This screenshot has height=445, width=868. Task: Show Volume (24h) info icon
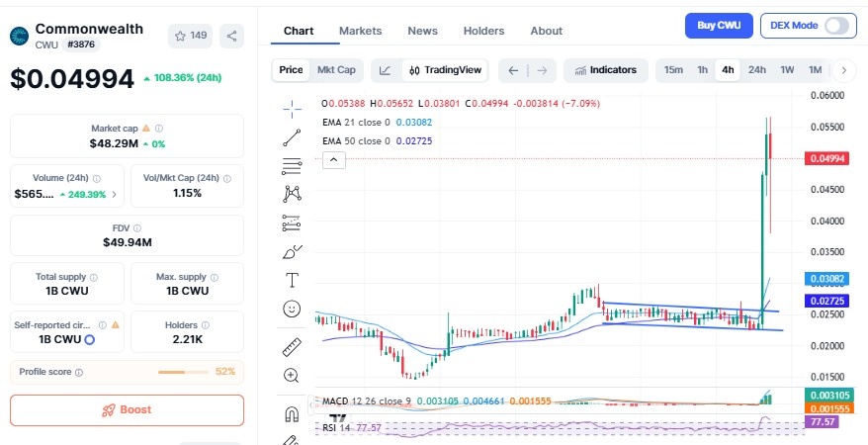(x=97, y=179)
